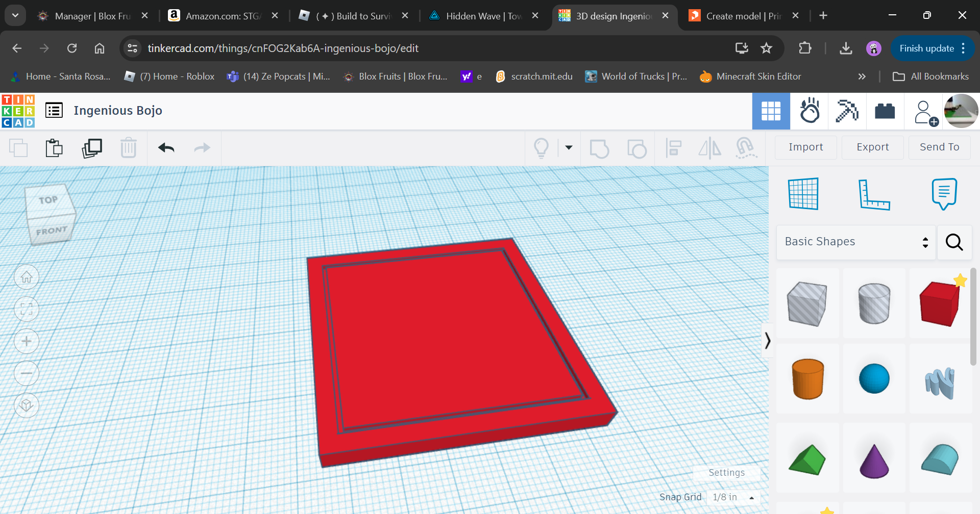
Task: Select the Ruler tool
Action: click(874, 194)
